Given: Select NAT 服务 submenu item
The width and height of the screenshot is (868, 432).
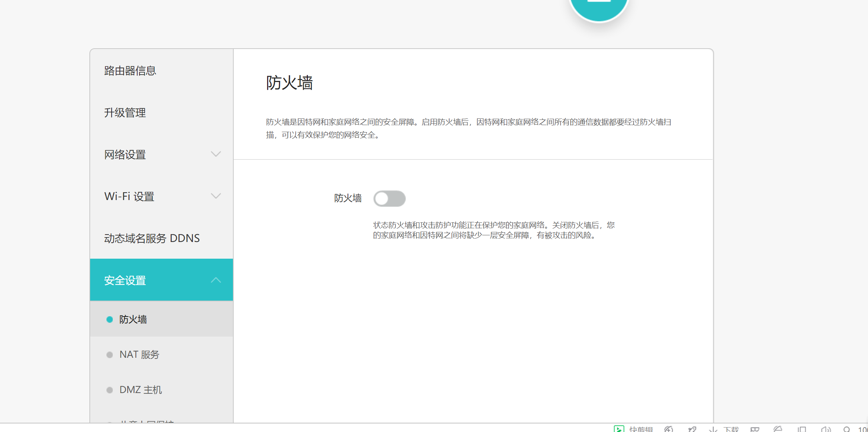Looking at the screenshot, I should [x=139, y=354].
